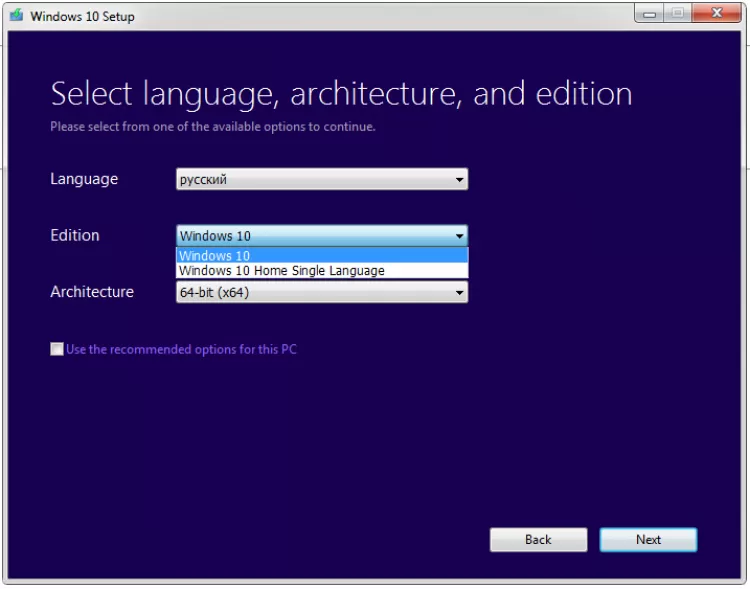
Task: Continue with the Next button
Action: coord(648,540)
